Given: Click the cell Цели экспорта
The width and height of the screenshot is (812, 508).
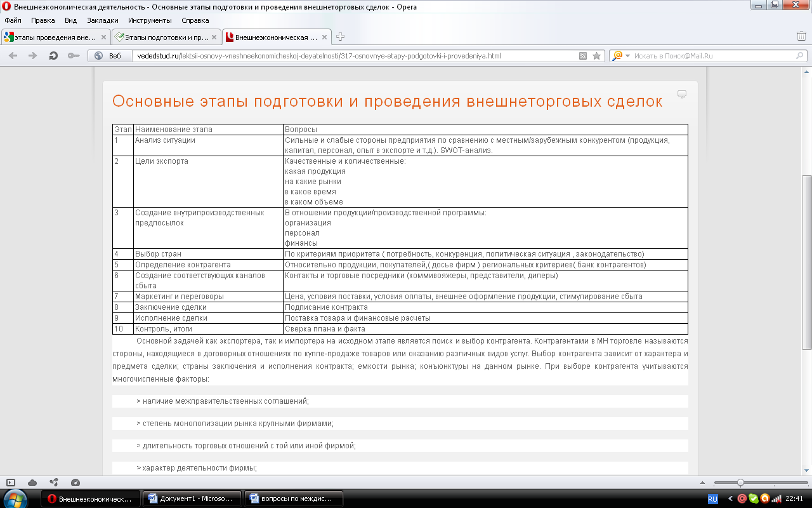Looking at the screenshot, I should (208, 182).
